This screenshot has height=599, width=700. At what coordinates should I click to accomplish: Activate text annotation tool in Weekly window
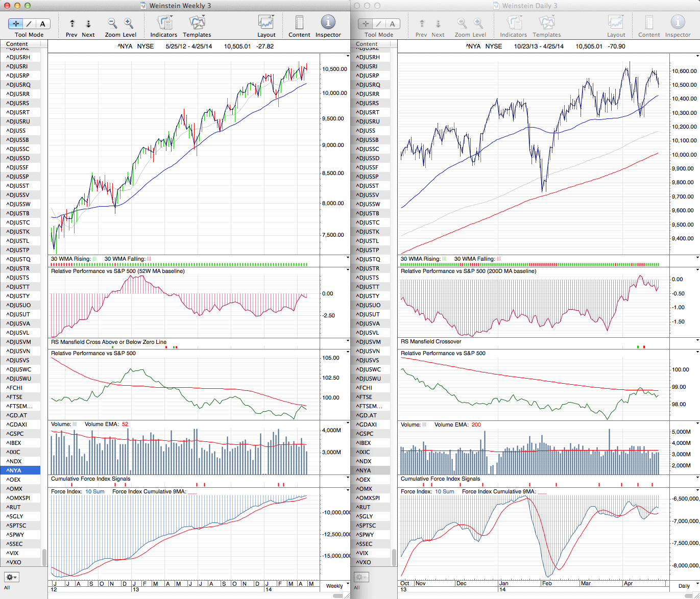(x=42, y=23)
